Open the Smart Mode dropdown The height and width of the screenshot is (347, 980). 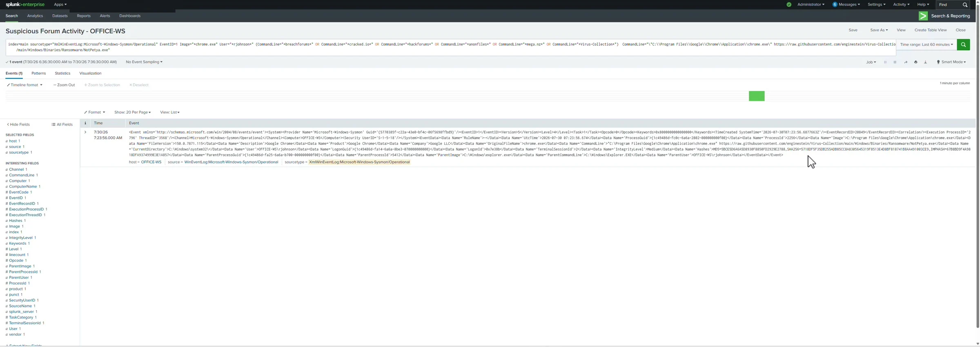951,62
